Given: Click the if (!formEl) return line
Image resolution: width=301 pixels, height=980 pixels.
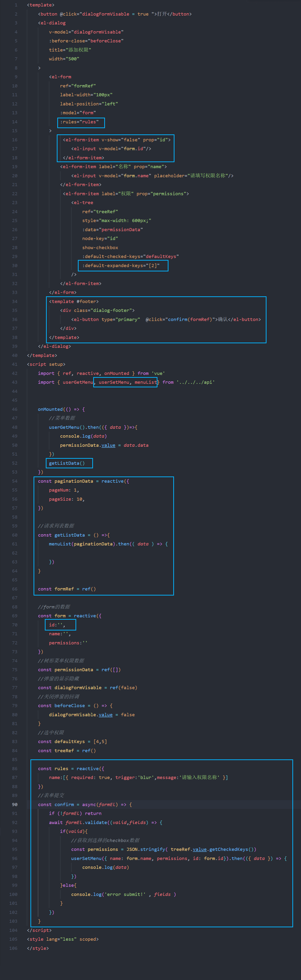Looking at the screenshot, I should coord(75,813).
